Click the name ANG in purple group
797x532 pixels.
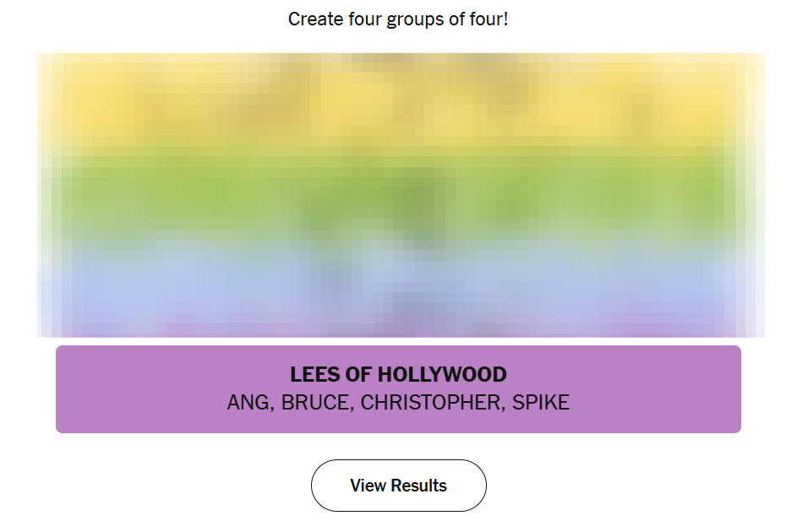coord(248,403)
